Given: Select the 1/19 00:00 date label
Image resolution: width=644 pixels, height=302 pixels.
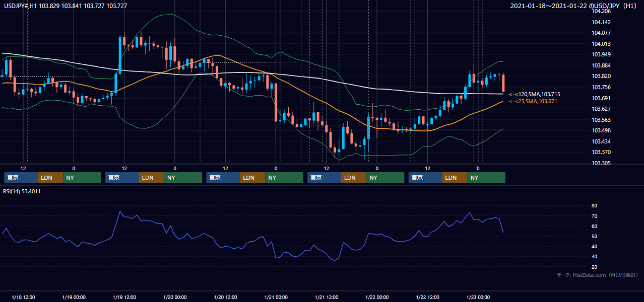Looking at the screenshot, I should click(74, 297).
